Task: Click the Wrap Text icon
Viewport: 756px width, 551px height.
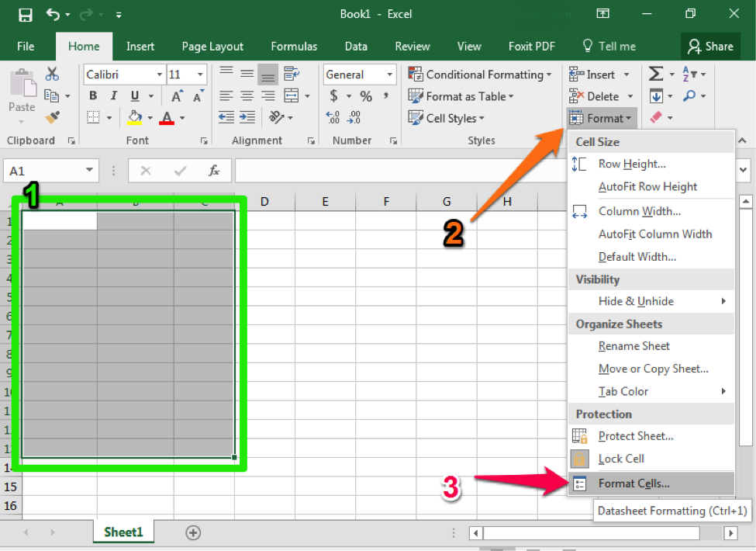Action: pos(292,75)
